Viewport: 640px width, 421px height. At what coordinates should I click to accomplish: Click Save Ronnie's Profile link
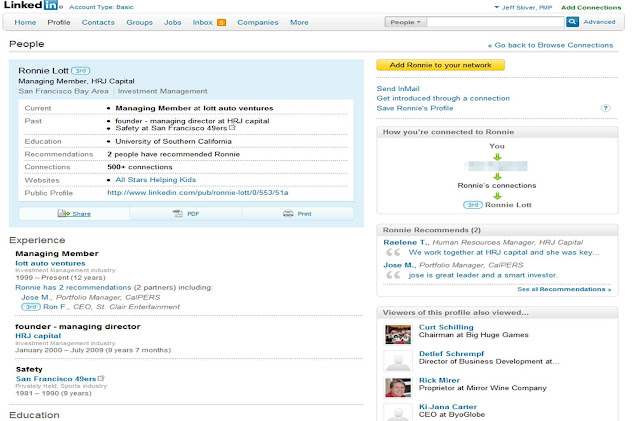(x=415, y=108)
